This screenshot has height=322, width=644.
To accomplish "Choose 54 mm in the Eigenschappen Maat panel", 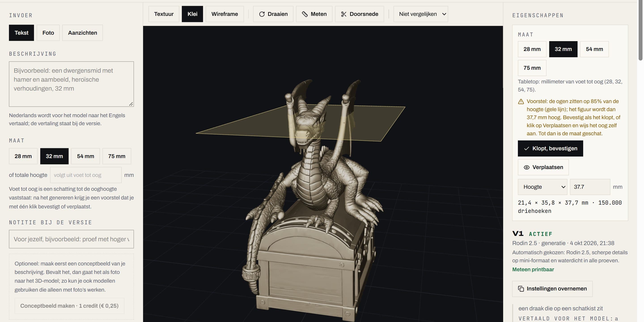I will (x=594, y=49).
